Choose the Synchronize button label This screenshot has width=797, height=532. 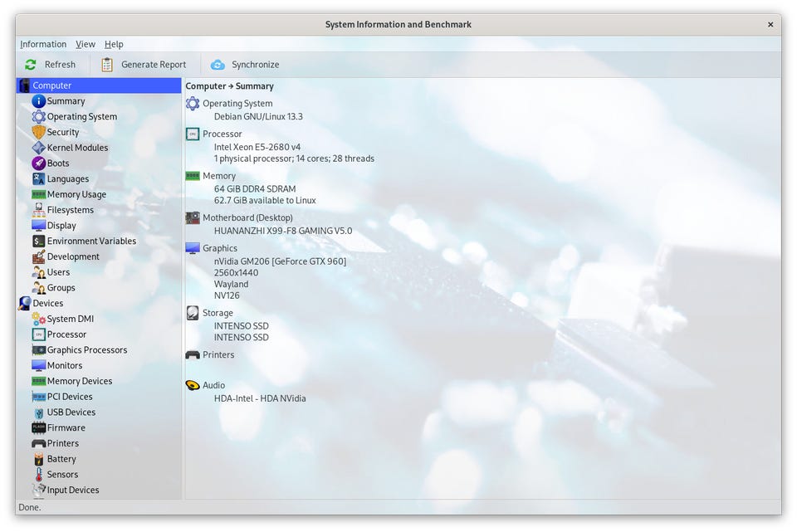tap(255, 65)
